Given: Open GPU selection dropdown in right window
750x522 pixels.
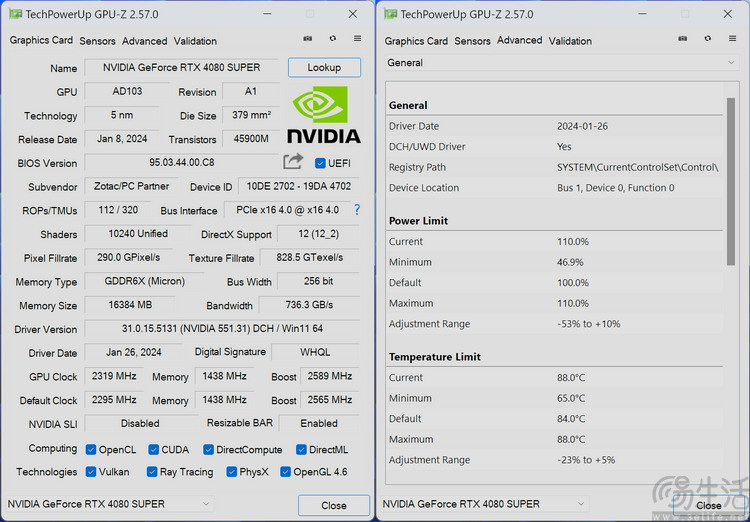Looking at the screenshot, I should pyautogui.click(x=484, y=504).
